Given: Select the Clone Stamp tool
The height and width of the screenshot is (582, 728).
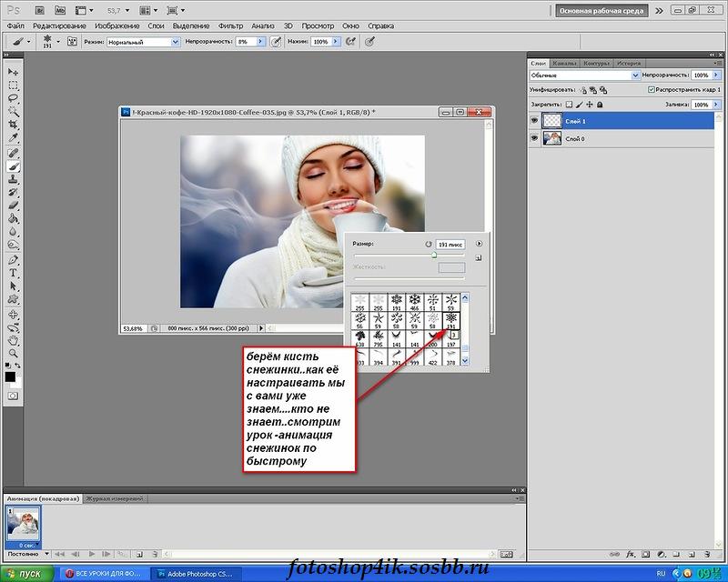Looking at the screenshot, I should point(14,179).
